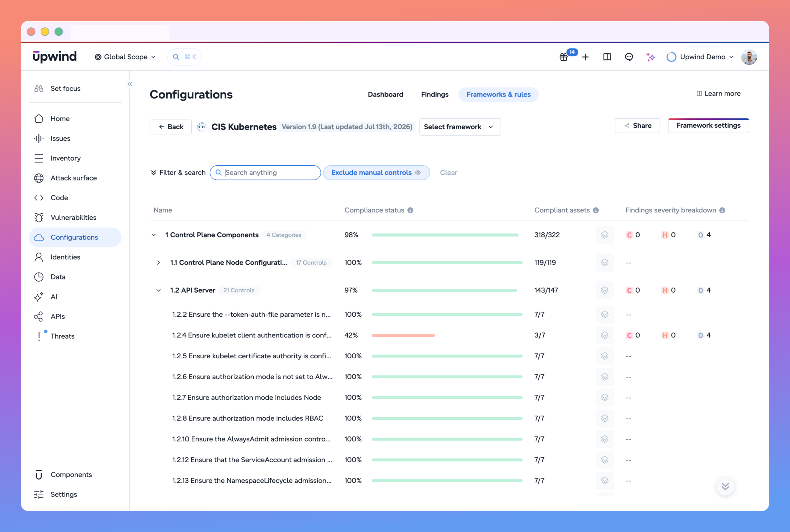Click the Back button
Image resolution: width=790 pixels, height=532 pixels.
171,127
